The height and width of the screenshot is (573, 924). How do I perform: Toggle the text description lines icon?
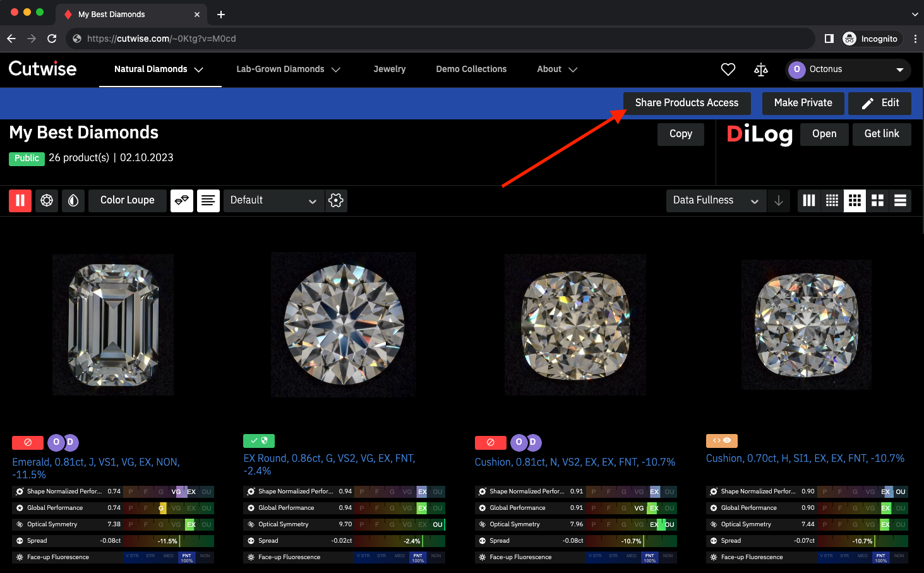pyautogui.click(x=208, y=200)
